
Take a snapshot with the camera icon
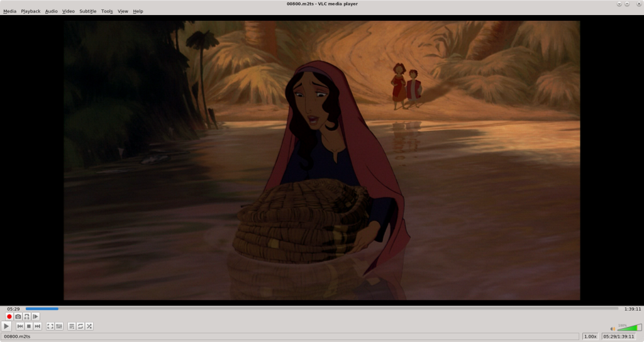click(18, 317)
